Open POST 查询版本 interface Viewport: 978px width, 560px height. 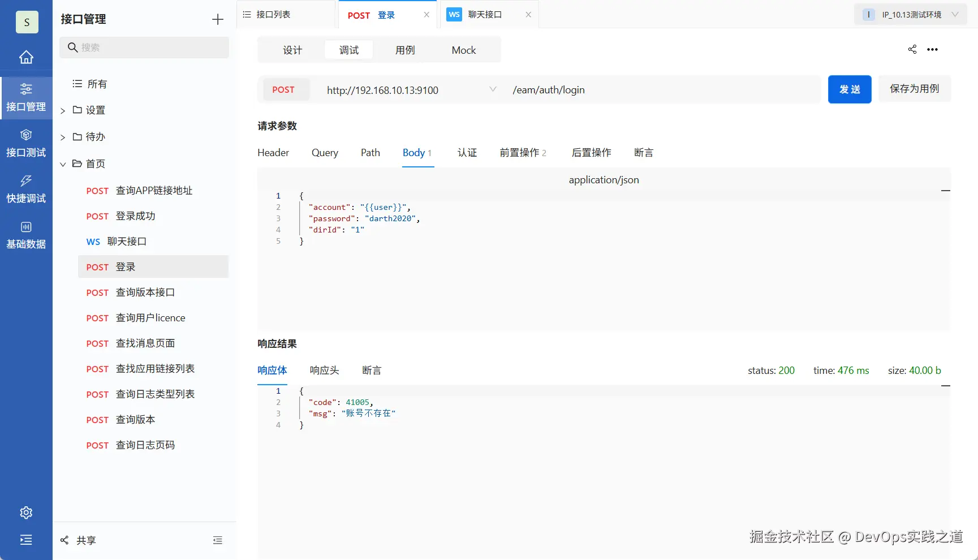point(153,420)
